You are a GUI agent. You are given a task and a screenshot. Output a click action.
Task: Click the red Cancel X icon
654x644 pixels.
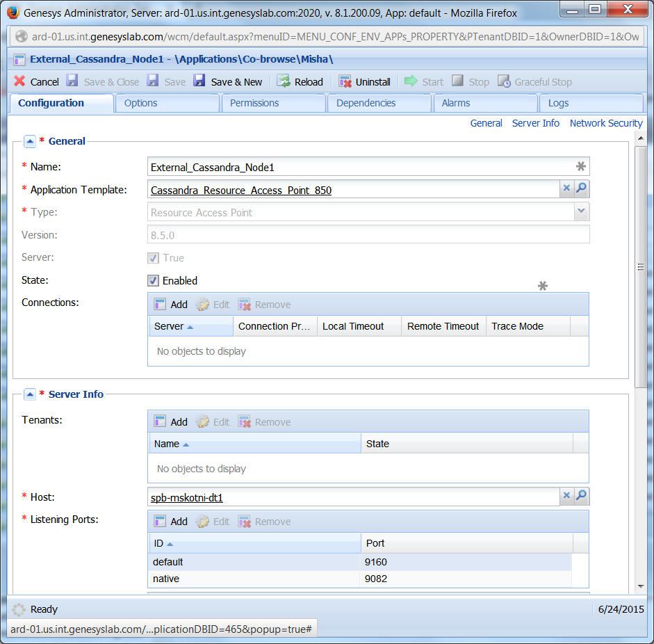click(19, 81)
